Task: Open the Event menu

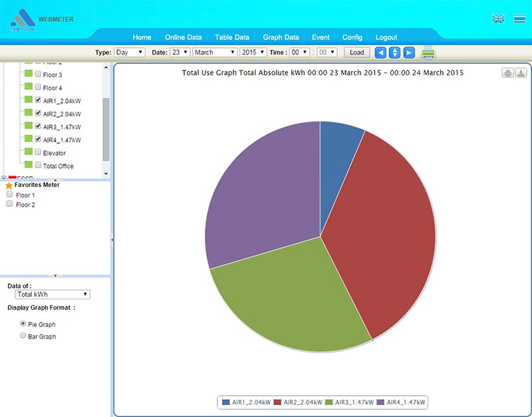Action: coord(321,37)
